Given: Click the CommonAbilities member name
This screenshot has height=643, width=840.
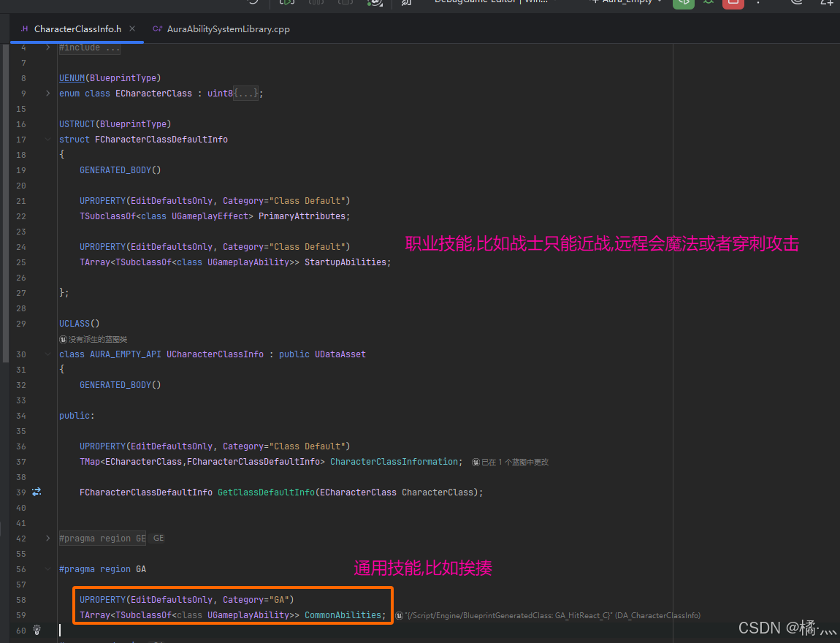Looking at the screenshot, I should (x=343, y=615).
